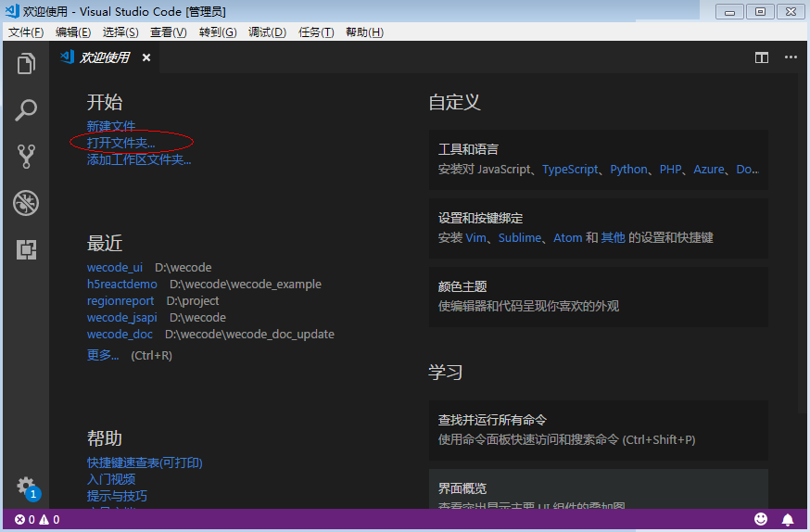Click the feedback smiley in status bar
Viewport: 810px width, 532px height.
point(760,519)
